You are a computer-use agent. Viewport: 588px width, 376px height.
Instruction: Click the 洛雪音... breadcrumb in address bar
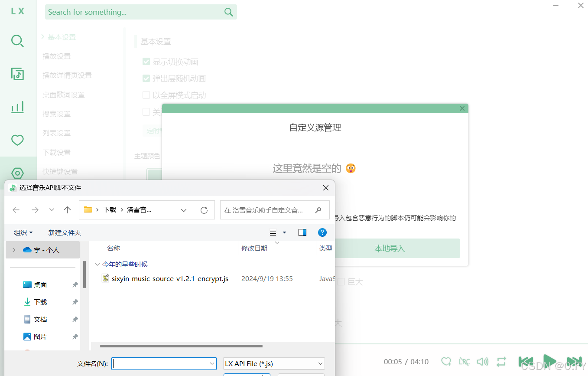(x=139, y=210)
